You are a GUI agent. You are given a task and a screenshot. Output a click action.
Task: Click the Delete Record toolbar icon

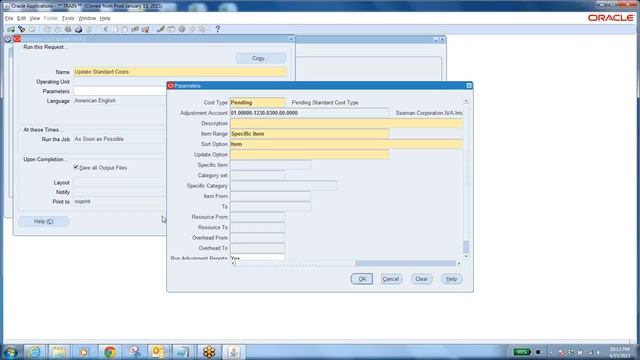tap(145, 29)
